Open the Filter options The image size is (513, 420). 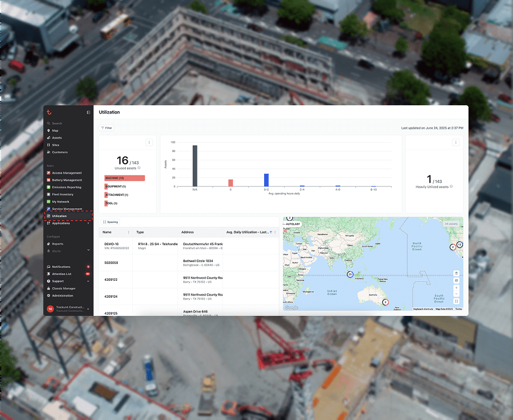click(x=107, y=128)
